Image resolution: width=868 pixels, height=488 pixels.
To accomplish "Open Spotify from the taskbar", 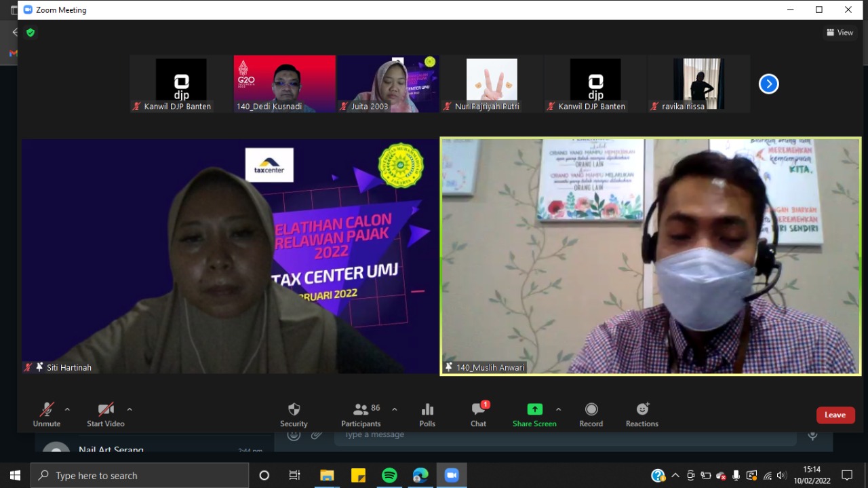I will pyautogui.click(x=389, y=475).
